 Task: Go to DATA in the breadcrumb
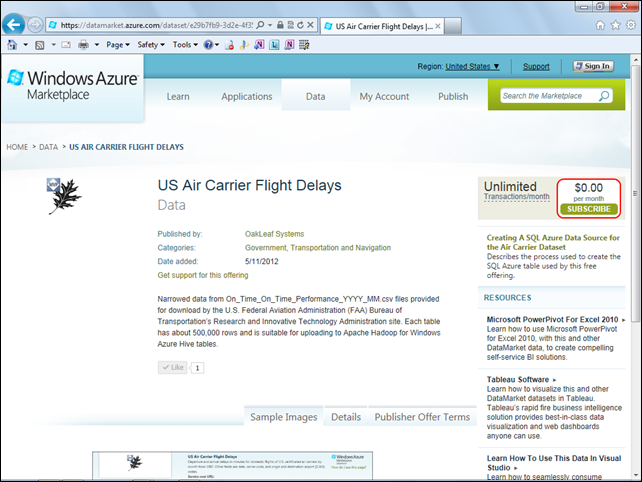(x=48, y=147)
